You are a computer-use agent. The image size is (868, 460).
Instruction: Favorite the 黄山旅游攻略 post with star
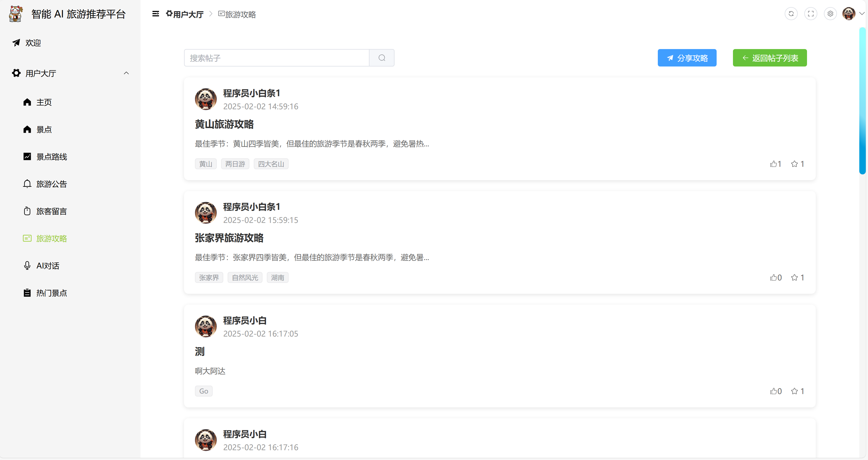(797, 164)
